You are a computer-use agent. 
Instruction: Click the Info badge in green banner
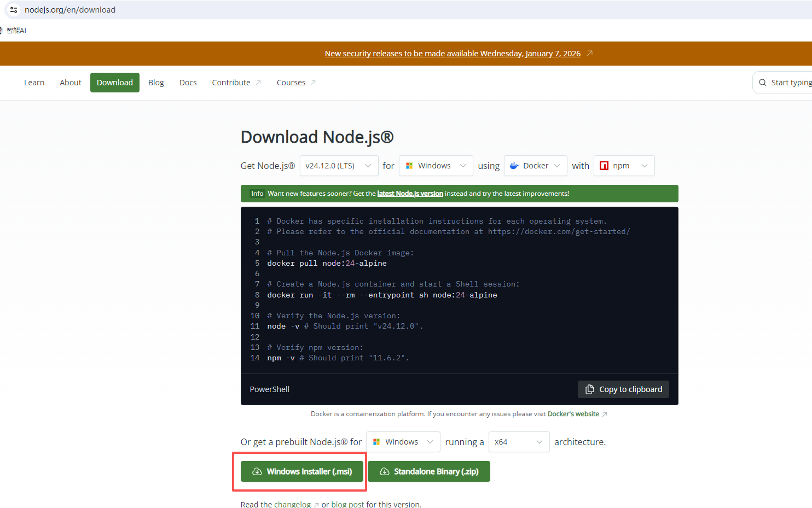click(x=257, y=194)
